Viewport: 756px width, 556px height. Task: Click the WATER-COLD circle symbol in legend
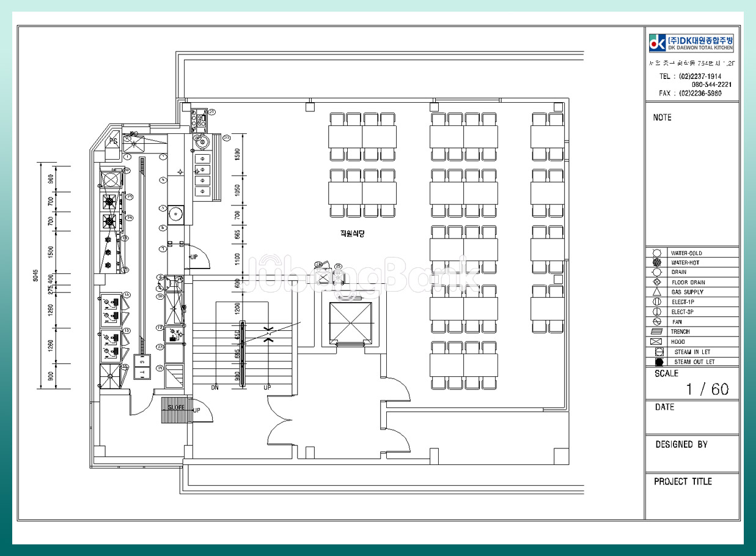[657, 253]
